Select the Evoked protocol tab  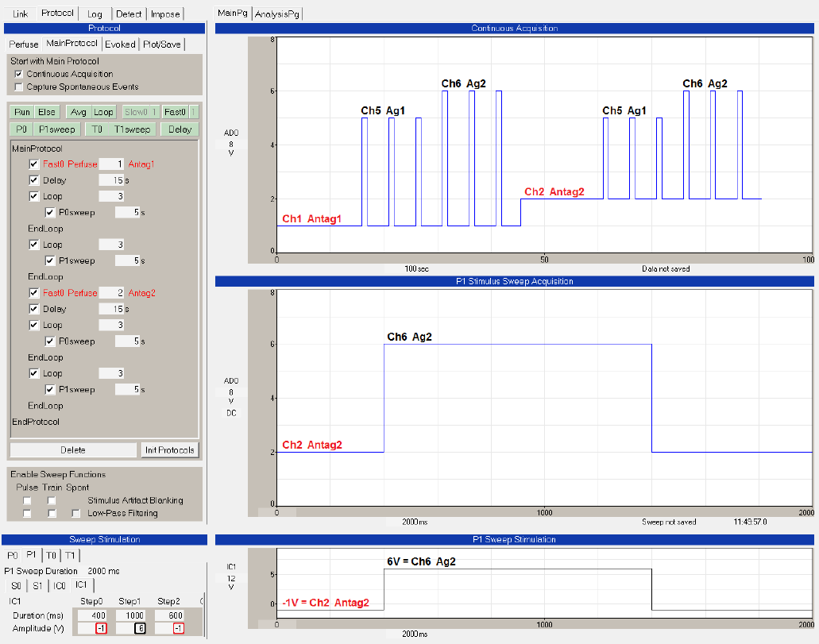point(120,44)
